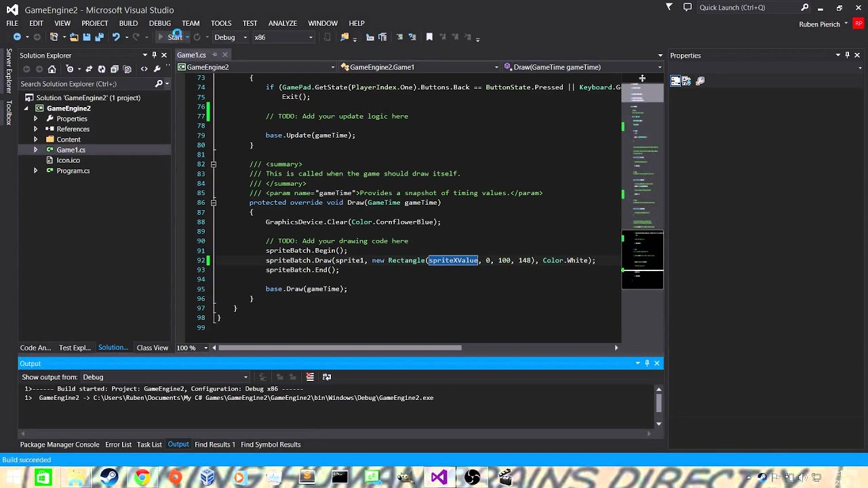Screen dimensions: 868x488
Task: Click the Open File folder icon in toolbar
Action: [x=74, y=37]
